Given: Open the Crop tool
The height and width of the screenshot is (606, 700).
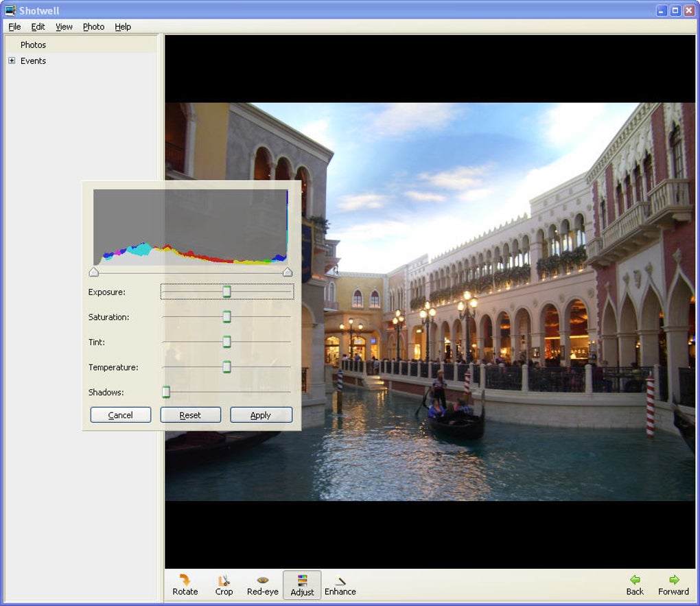Looking at the screenshot, I should click(224, 585).
